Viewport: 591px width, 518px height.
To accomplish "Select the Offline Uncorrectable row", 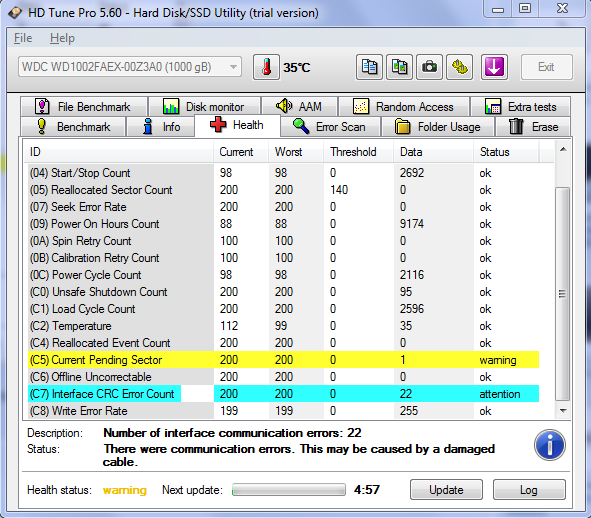I will pos(283,377).
